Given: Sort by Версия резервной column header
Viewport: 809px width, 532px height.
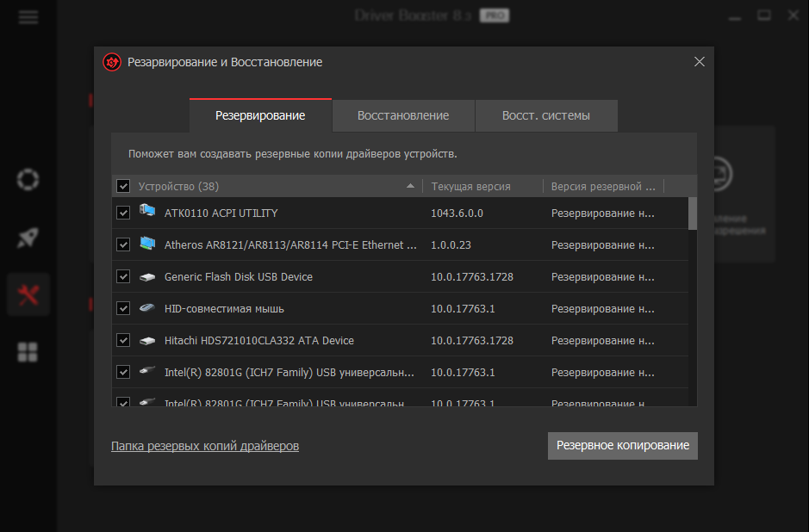Looking at the screenshot, I should (602, 187).
